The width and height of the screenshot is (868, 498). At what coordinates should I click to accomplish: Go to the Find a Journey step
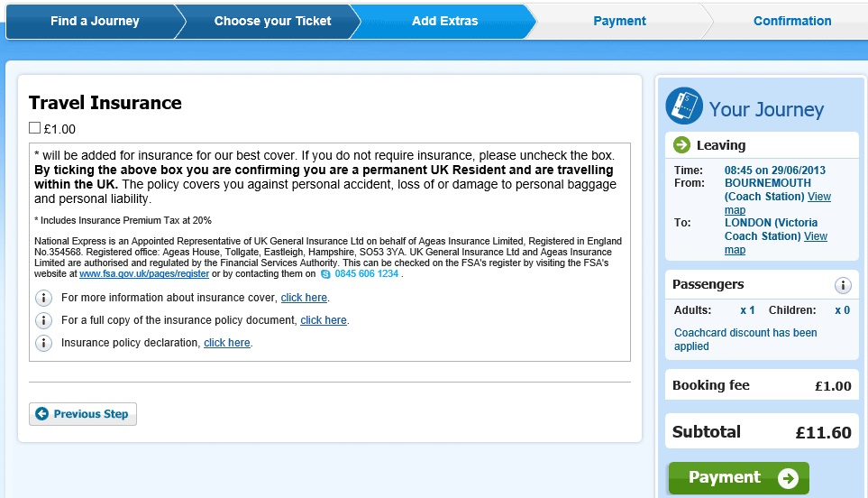point(95,21)
